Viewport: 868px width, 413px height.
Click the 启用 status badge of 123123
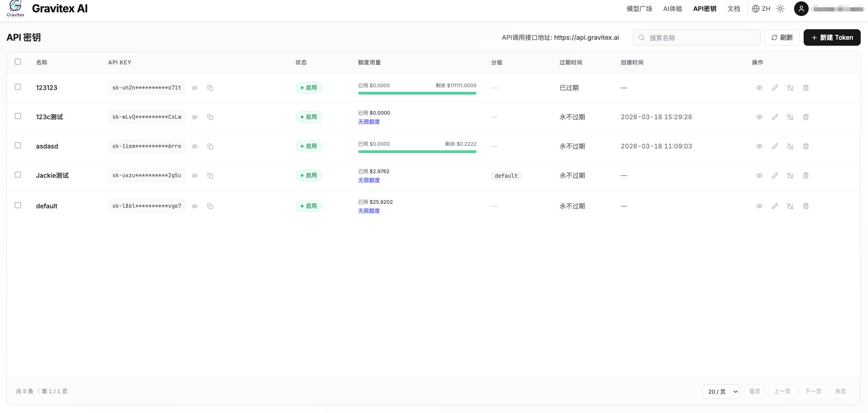click(309, 88)
